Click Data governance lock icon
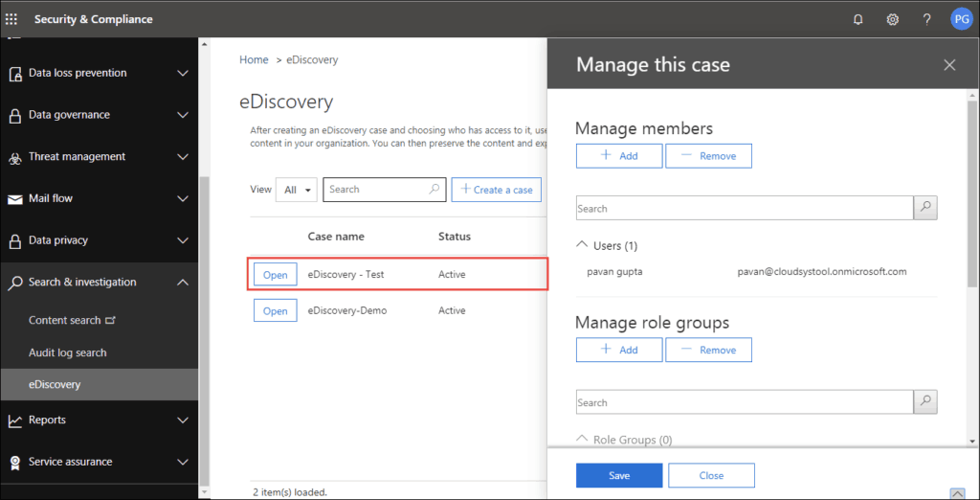Screen dimensions: 980x500 tap(15, 116)
